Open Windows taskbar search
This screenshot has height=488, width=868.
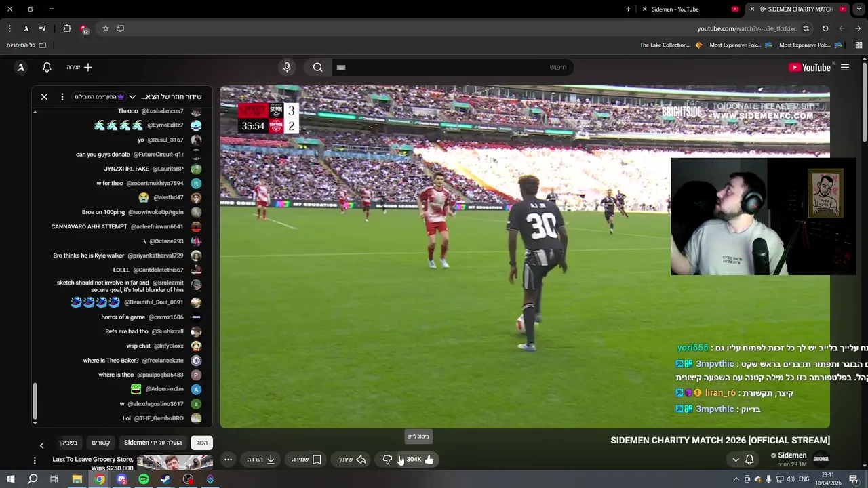click(33, 479)
